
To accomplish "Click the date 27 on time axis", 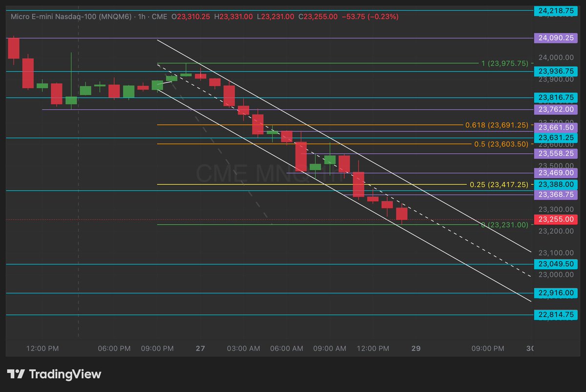I will tap(200, 349).
